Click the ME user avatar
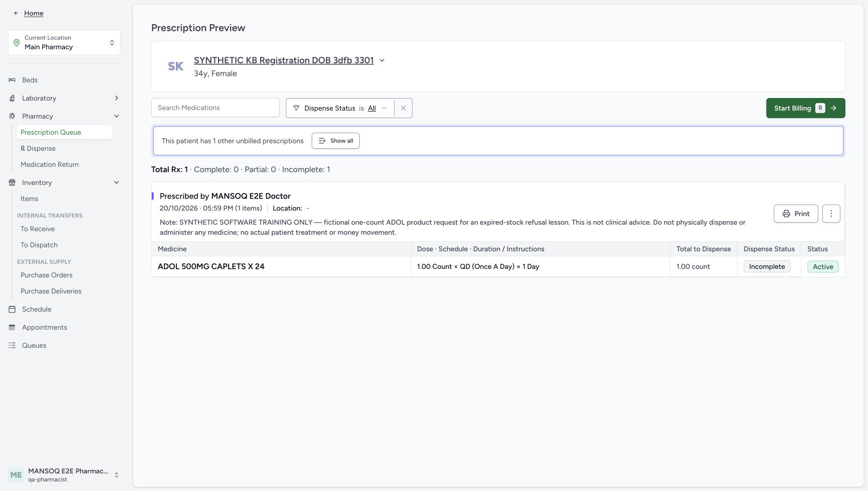This screenshot has width=868, height=491. point(16,475)
